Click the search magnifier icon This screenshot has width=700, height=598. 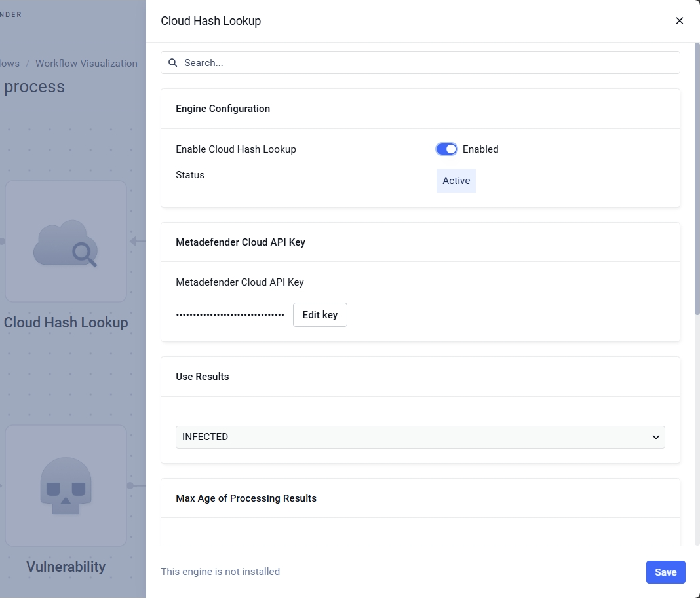coord(173,63)
